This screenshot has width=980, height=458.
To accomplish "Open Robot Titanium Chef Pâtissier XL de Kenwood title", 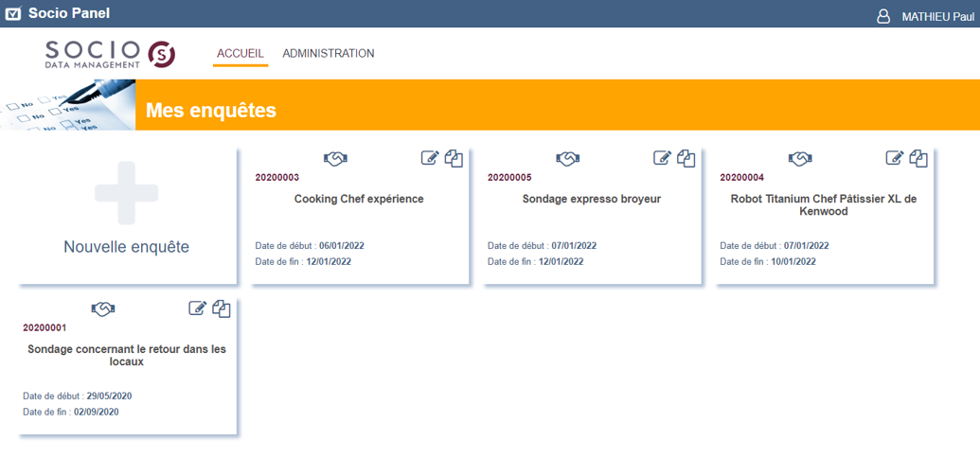I will pyautogui.click(x=824, y=205).
